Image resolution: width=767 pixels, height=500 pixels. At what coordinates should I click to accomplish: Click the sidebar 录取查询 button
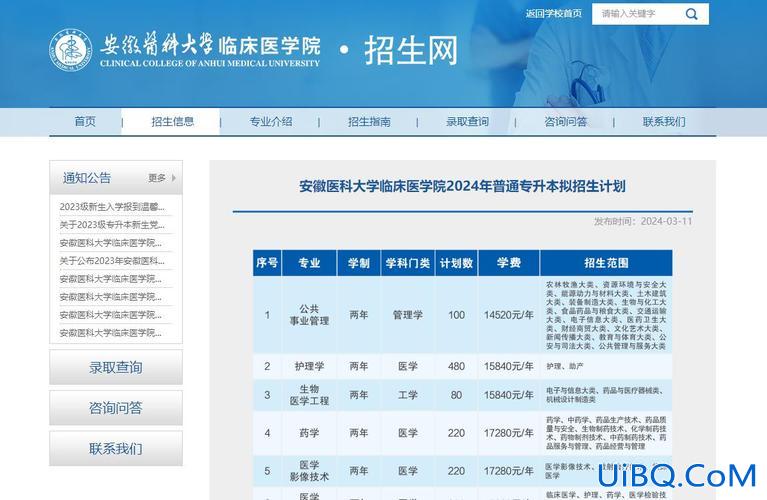(x=116, y=367)
